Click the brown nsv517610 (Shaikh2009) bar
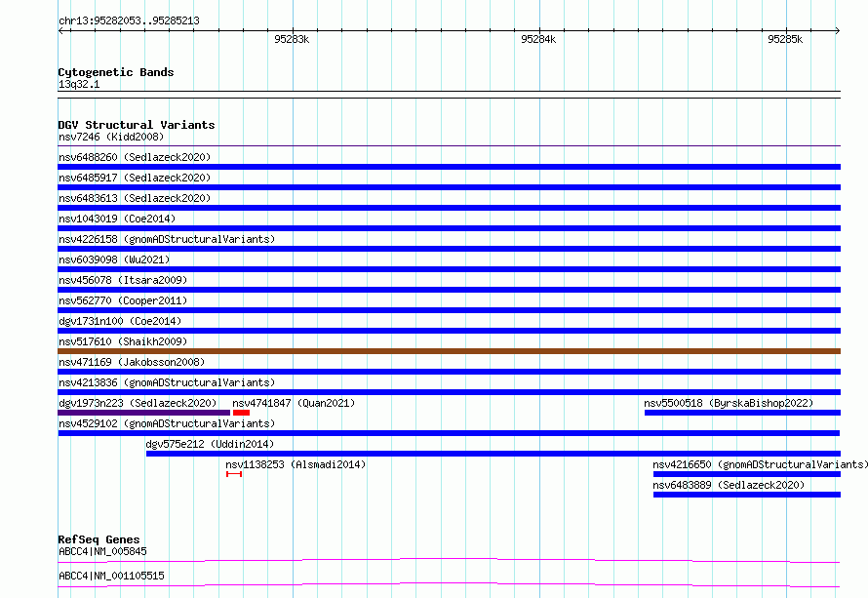The width and height of the screenshot is (868, 598). click(x=449, y=351)
